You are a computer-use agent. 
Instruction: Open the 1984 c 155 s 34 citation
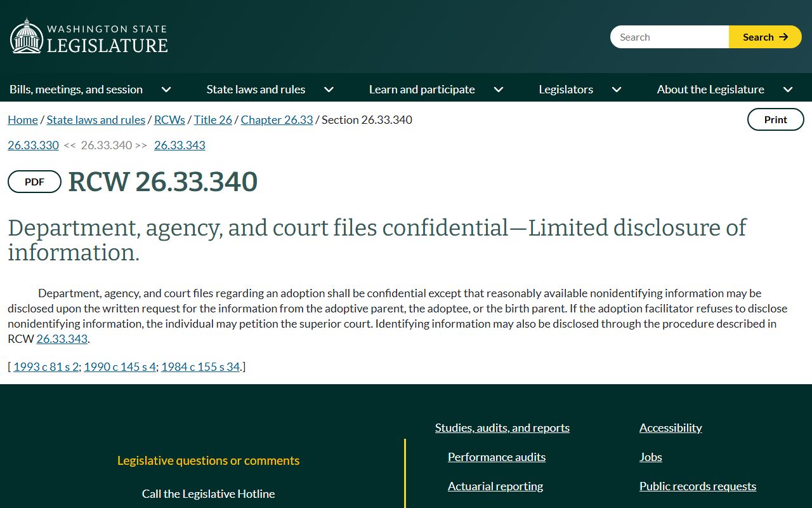point(200,366)
